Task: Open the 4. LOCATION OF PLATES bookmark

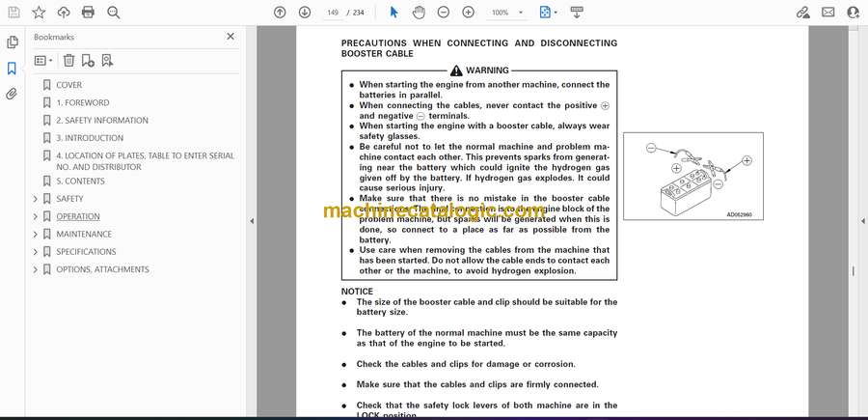Action: click(x=145, y=161)
